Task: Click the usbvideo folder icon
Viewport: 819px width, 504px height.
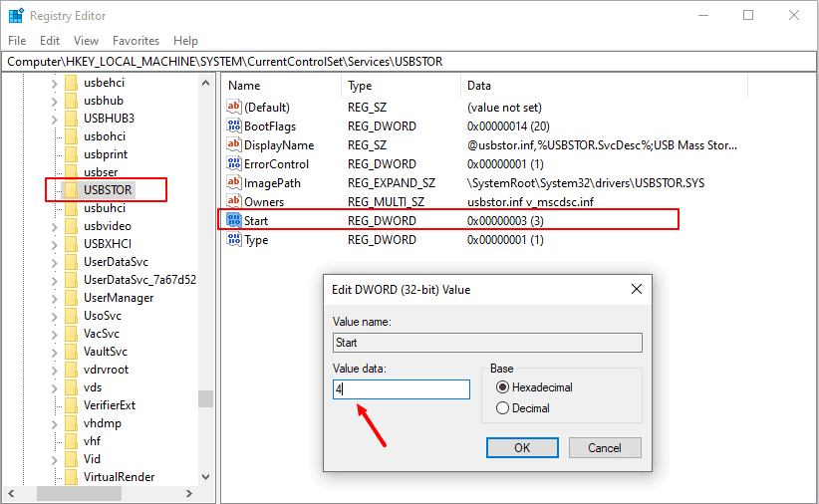Action: pos(71,226)
